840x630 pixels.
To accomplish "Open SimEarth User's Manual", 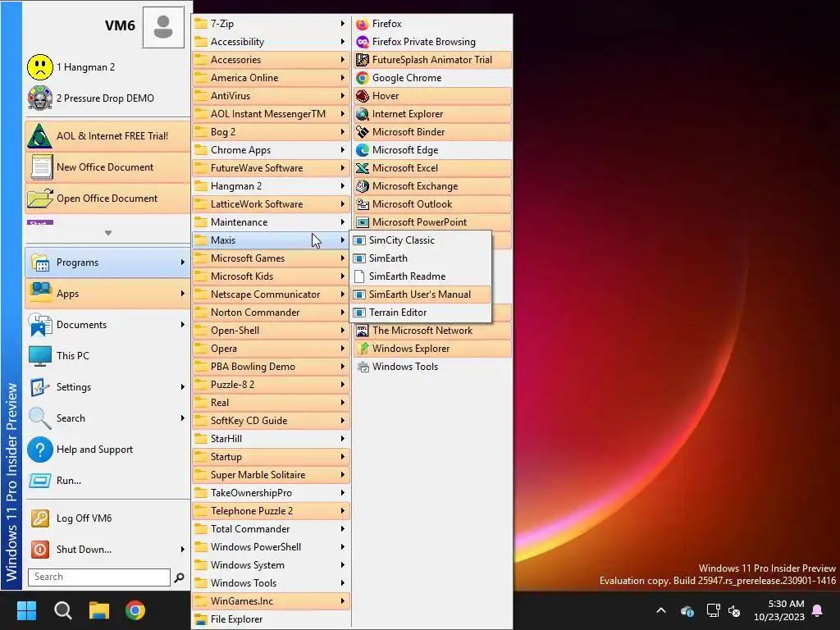I will [x=421, y=294].
